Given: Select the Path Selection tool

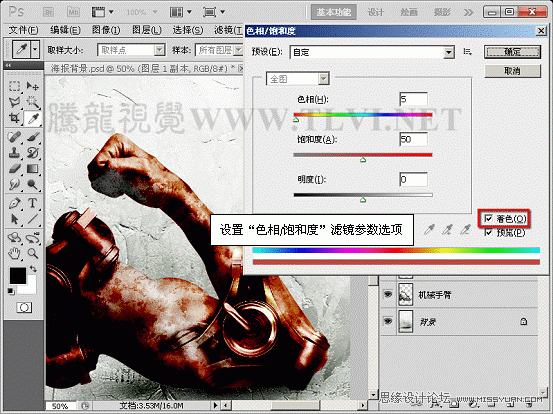Looking at the screenshot, I should (14, 219).
